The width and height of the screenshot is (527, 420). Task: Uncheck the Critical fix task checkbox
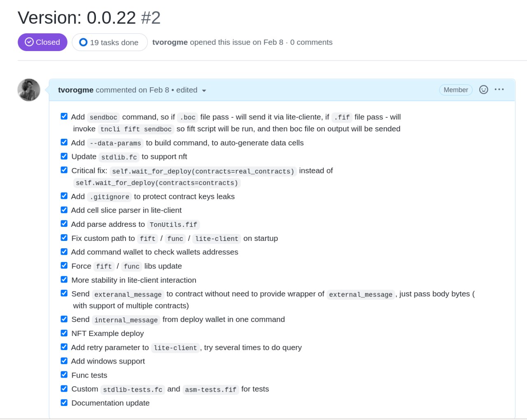pos(64,170)
